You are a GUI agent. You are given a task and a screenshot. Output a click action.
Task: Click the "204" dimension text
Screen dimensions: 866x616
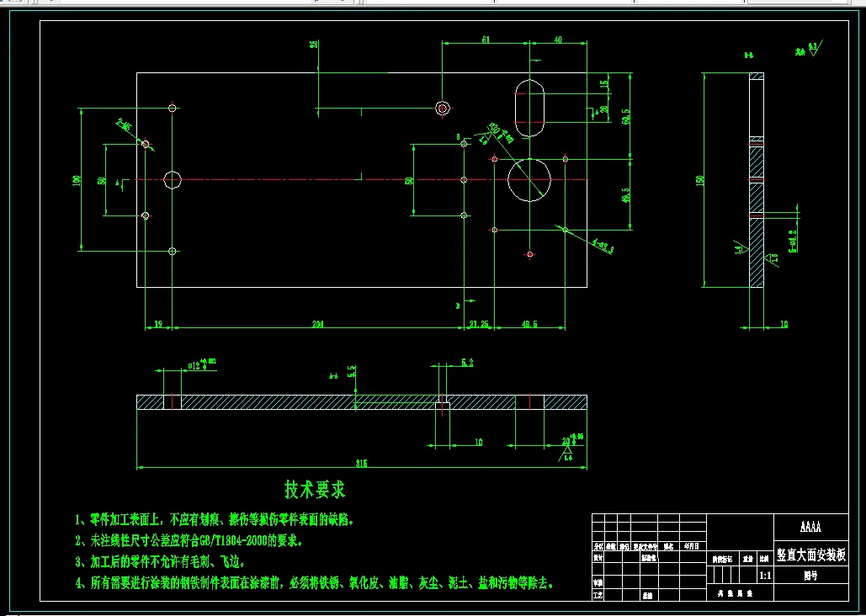pyautogui.click(x=317, y=324)
